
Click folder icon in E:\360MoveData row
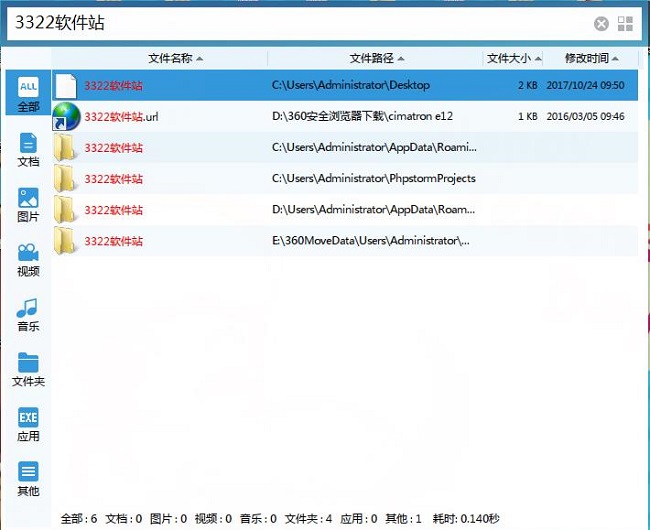pyautogui.click(x=65, y=241)
